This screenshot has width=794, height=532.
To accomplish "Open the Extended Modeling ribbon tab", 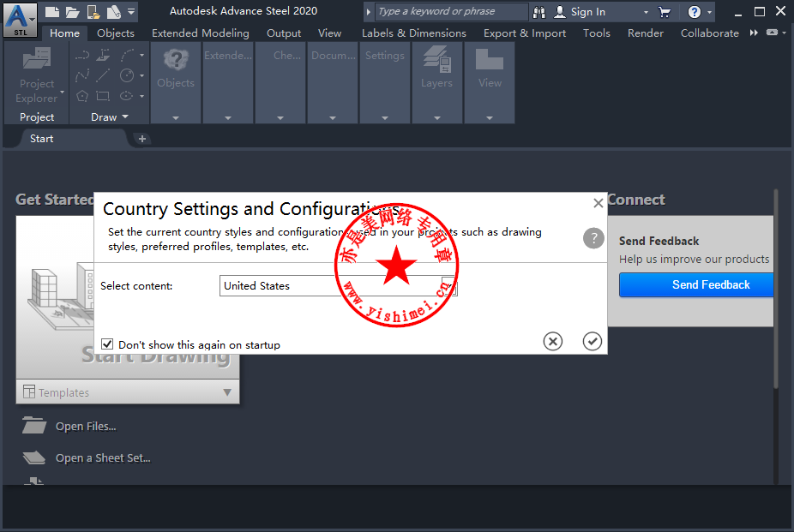I will click(x=201, y=33).
